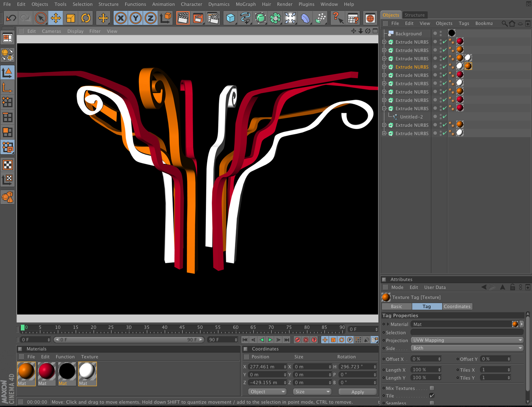The image size is (532, 407).
Task: Select the Scale tool
Action: [x=71, y=18]
